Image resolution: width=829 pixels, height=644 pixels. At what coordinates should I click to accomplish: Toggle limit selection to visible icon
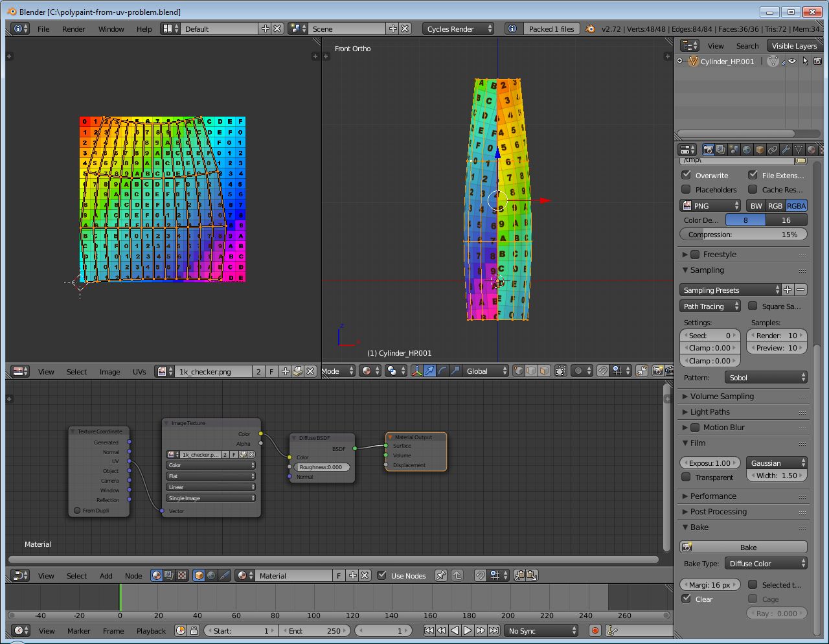[x=561, y=371]
